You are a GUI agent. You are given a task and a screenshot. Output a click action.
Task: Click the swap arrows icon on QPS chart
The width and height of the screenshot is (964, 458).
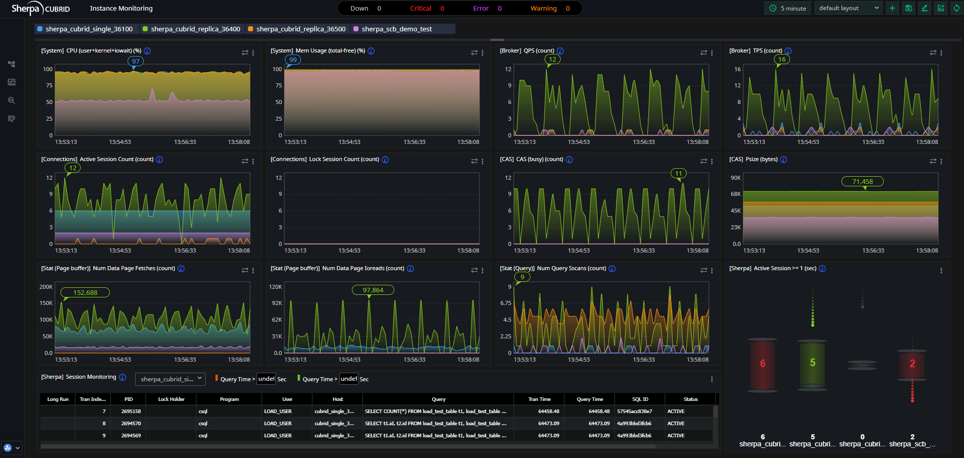[x=704, y=53]
